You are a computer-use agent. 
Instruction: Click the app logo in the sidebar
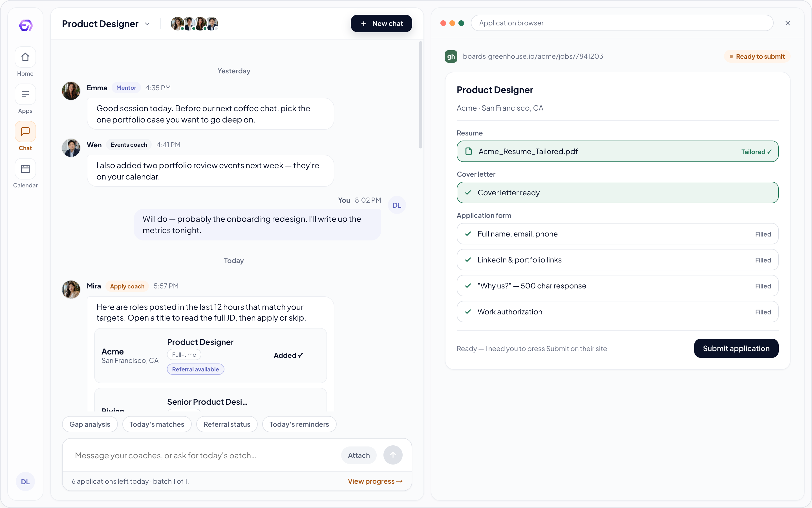[x=25, y=25]
